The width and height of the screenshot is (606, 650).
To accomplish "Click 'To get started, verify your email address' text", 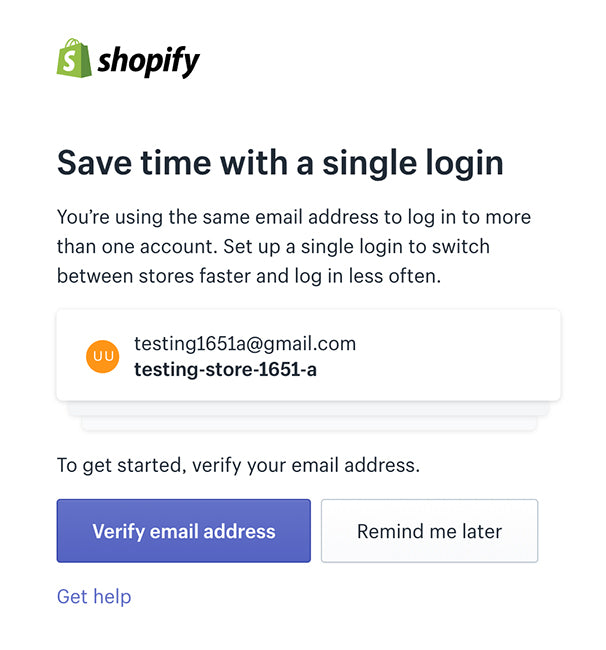I will coord(238,465).
